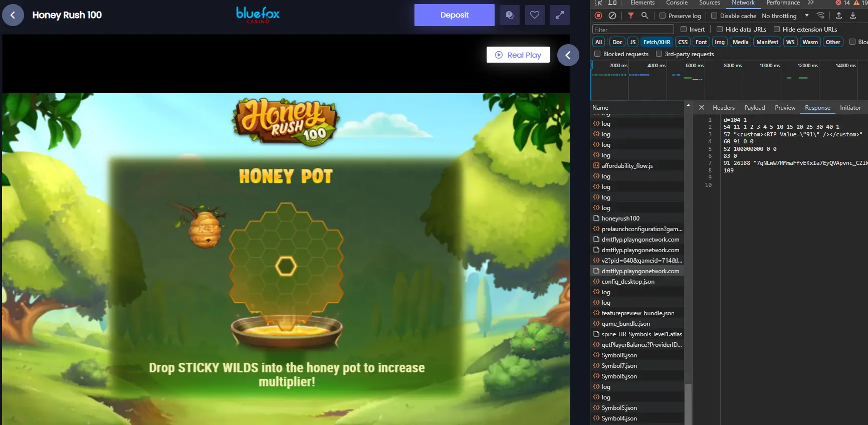The image size is (868, 425).
Task: Clear the network log
Action: click(612, 16)
